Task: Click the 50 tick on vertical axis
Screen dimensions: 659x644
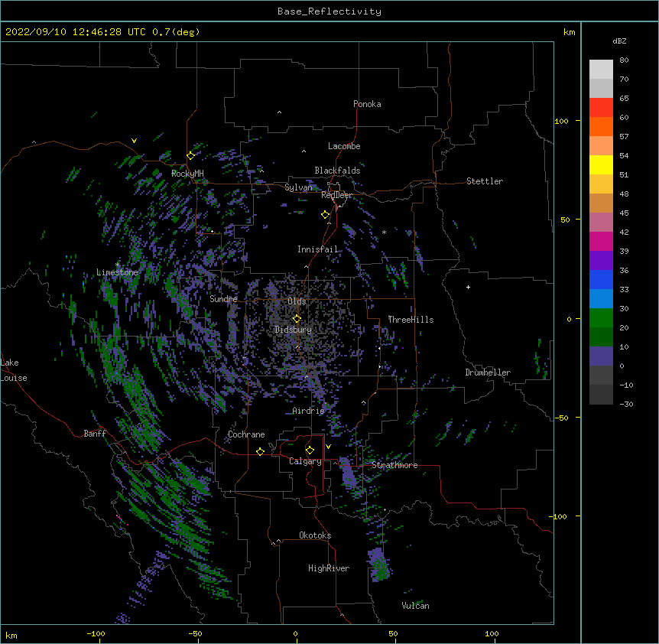Action: click(565, 220)
